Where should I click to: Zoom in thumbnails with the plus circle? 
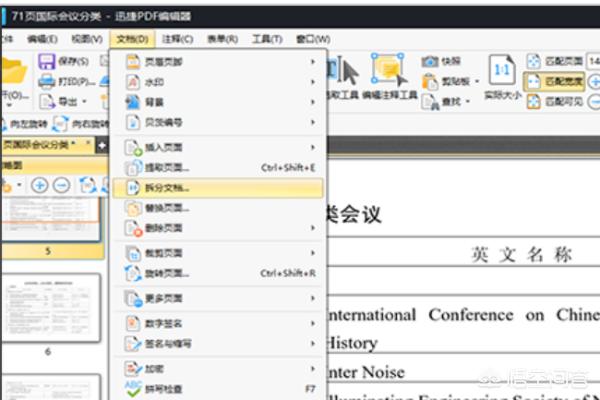[39, 185]
